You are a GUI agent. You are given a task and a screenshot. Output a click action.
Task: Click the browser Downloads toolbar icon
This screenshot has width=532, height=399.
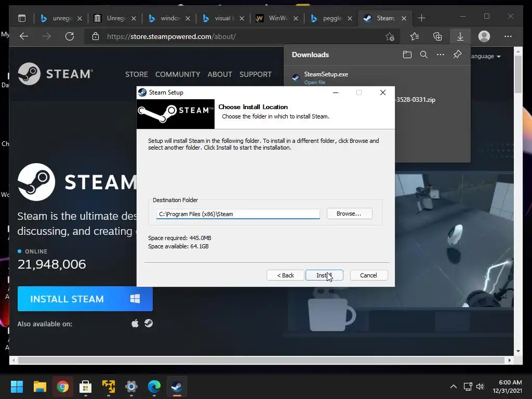pyautogui.click(x=460, y=36)
